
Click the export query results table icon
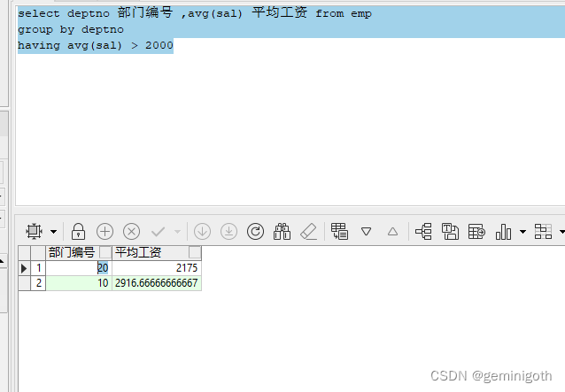pos(476,231)
